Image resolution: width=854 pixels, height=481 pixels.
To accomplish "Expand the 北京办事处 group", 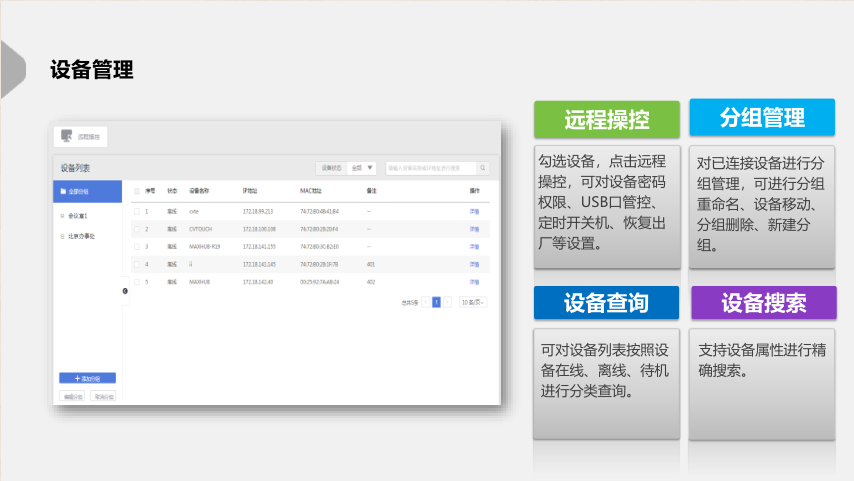I will click(80, 236).
